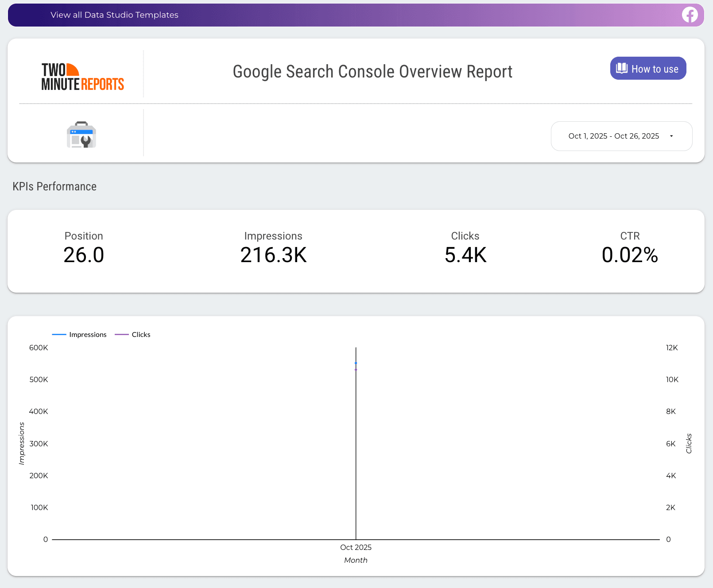Click the CTR value showing 0.02%
The width and height of the screenshot is (713, 588).
pyautogui.click(x=630, y=255)
